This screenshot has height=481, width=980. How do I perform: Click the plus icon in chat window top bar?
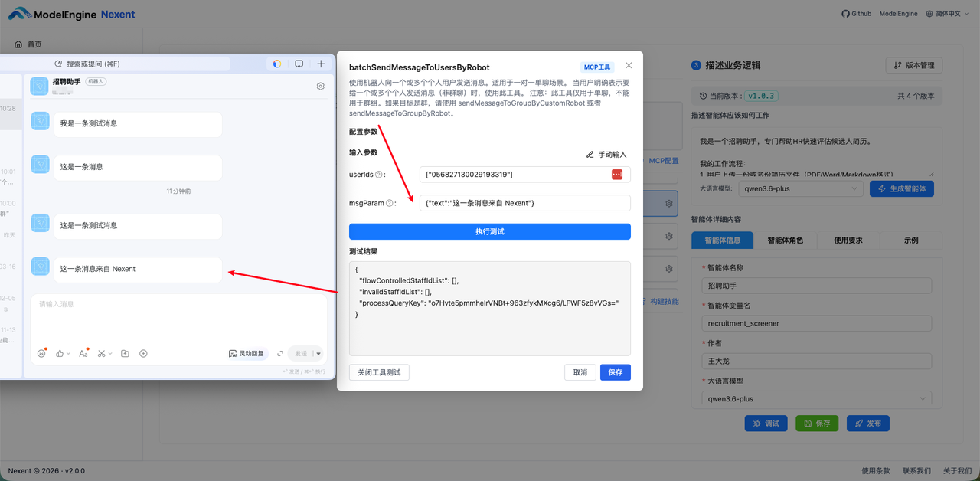point(321,64)
